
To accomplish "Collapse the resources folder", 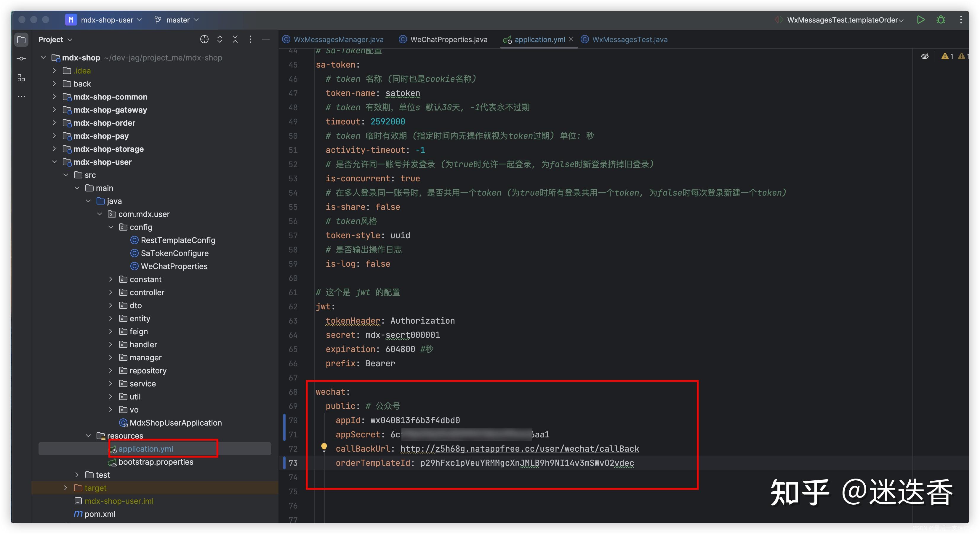I will (x=88, y=436).
